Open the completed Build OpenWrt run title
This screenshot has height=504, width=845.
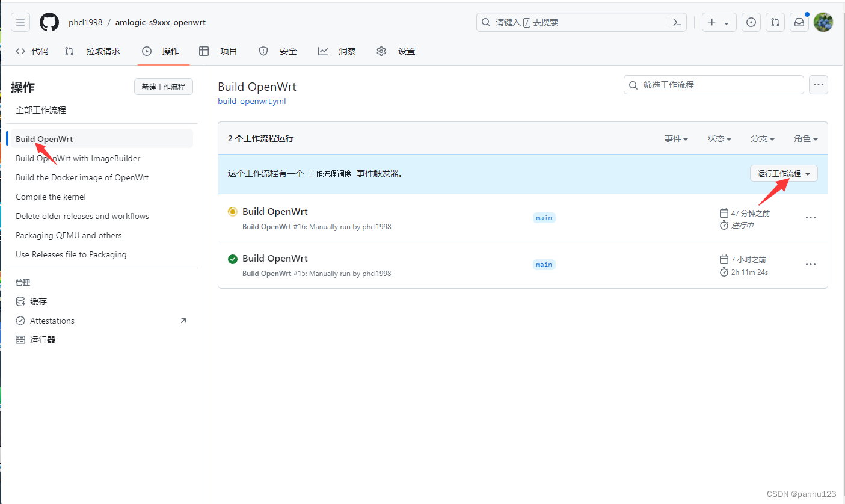coord(275,259)
